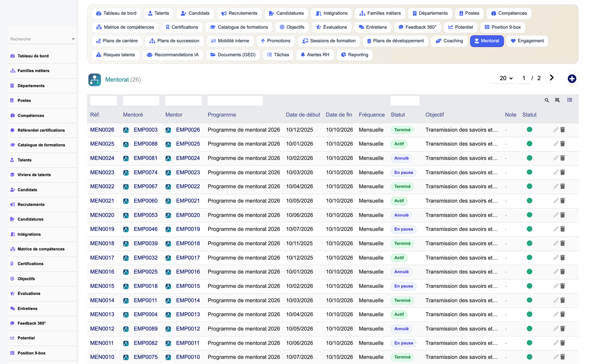
Task: Toggle green status dot of MEN0020
Action: pos(529,215)
